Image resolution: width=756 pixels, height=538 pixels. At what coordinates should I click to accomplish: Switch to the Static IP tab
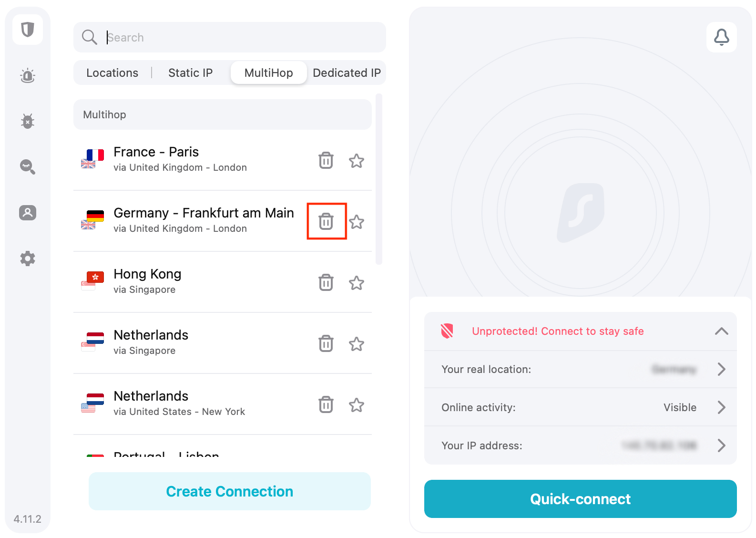[x=191, y=73]
